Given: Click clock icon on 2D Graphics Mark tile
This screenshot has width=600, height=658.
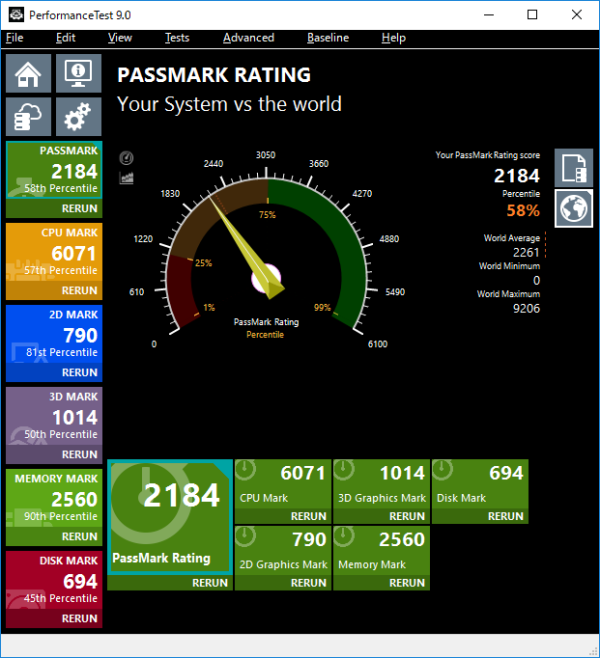Looking at the screenshot, I should pos(246,536).
